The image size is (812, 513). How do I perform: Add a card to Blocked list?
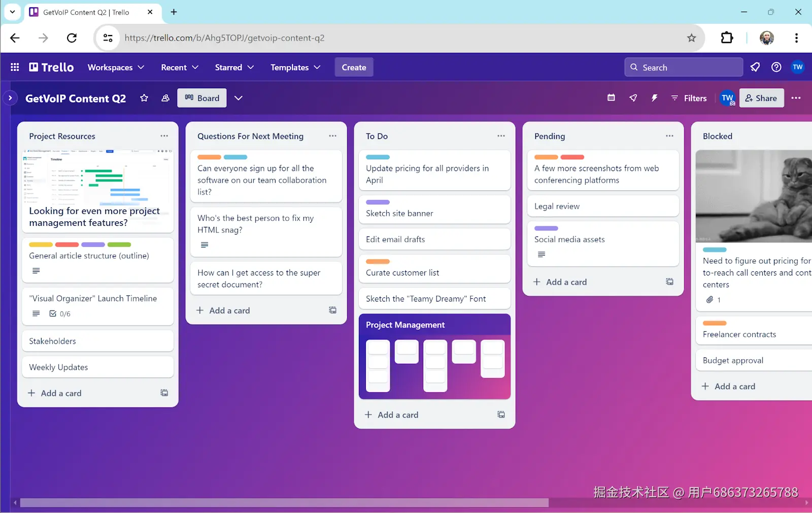click(x=729, y=387)
